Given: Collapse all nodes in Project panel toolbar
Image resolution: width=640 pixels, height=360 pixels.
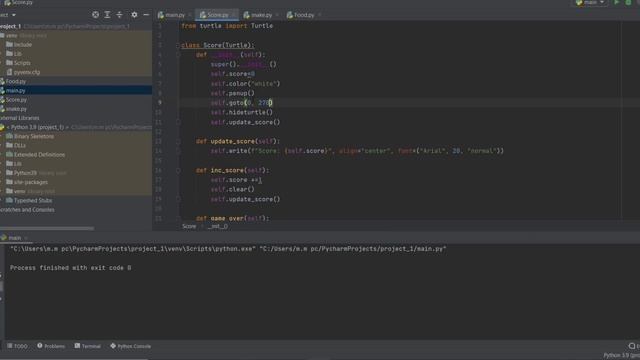Looking at the screenshot, I should (119, 15).
